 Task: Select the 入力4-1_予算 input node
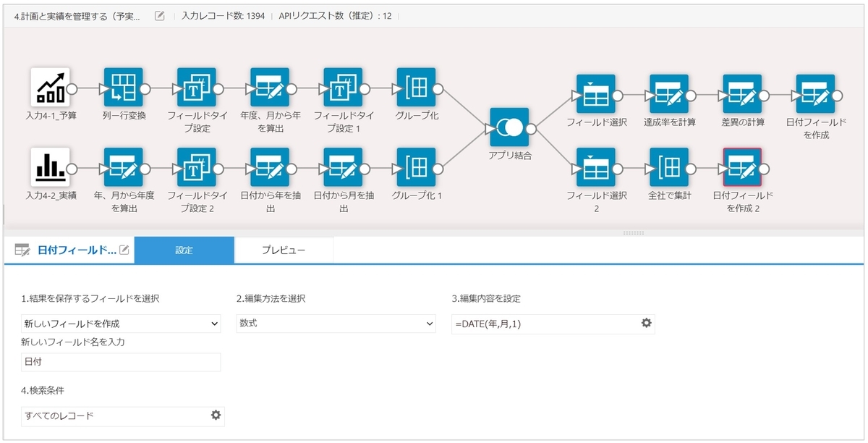pos(50,87)
